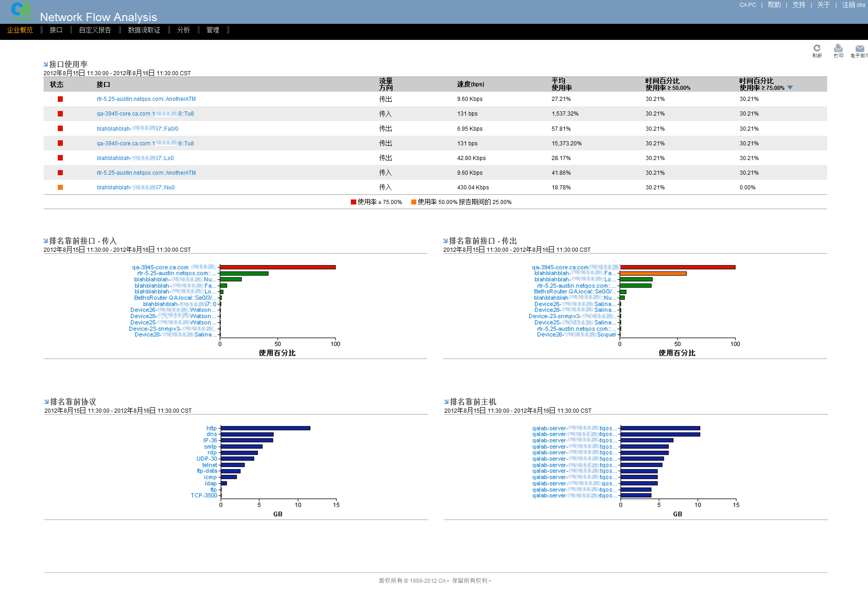Image resolution: width=868 pixels, height=597 pixels.
Task: Click the 注销 chs logout link
Action: tap(853, 5)
